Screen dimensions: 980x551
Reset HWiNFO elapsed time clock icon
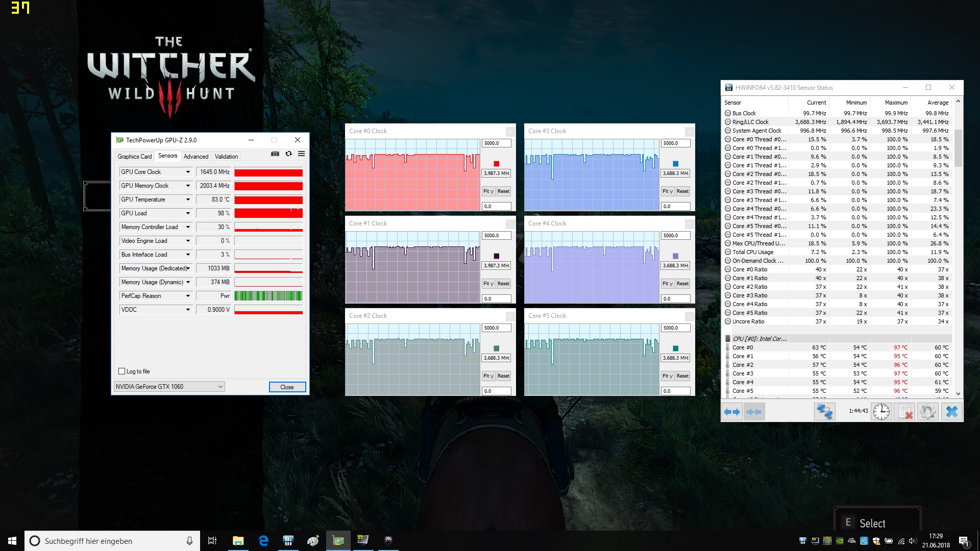[881, 412]
